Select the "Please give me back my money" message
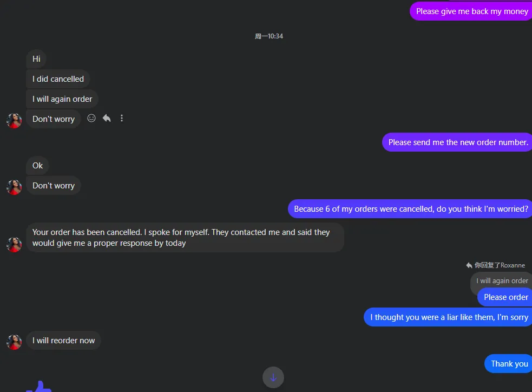The height and width of the screenshot is (392, 532). tap(471, 11)
